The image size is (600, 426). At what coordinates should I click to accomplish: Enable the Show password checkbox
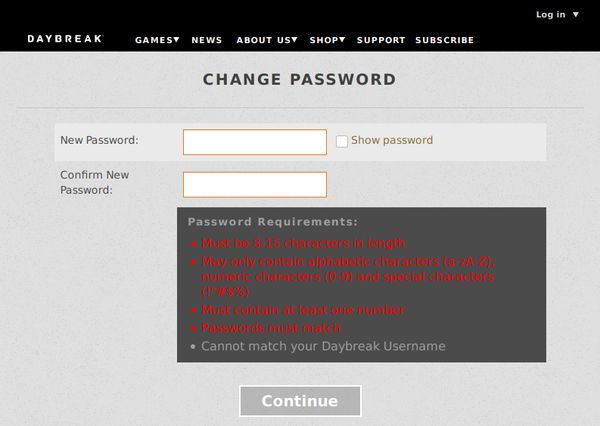tap(342, 141)
